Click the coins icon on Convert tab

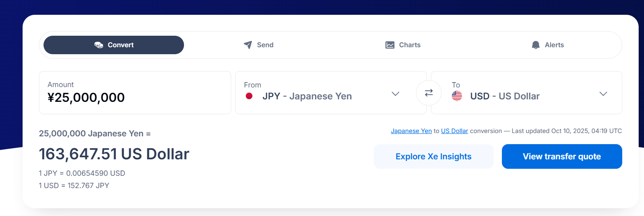(99, 45)
